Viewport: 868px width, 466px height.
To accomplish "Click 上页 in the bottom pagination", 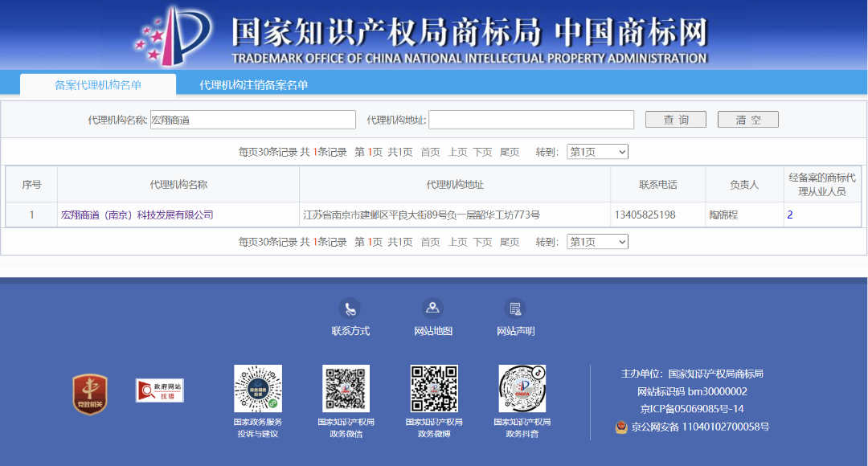I will [458, 242].
